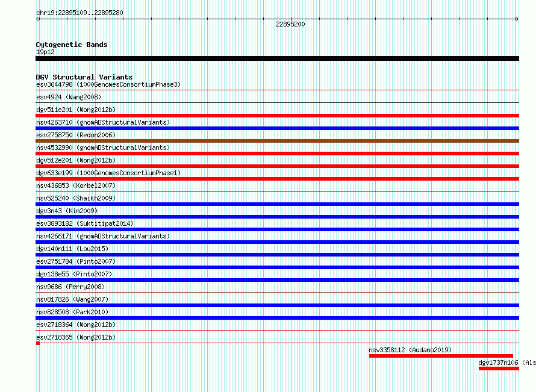536x392 pixels.
Task: Open the dgv633e199 (1000GenomesConsortiumPhase1) label
Action: point(108,173)
